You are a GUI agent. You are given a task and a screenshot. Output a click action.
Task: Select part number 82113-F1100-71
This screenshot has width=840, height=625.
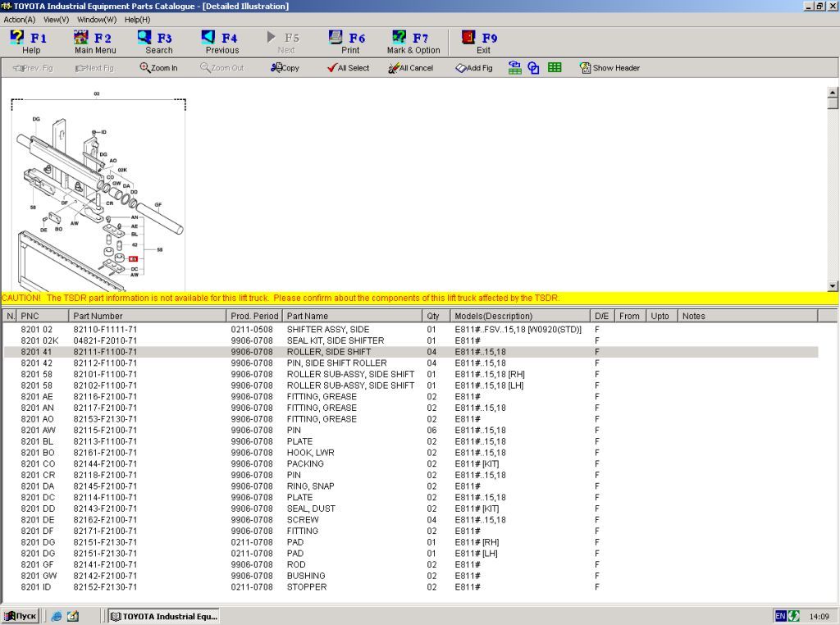[105, 441]
